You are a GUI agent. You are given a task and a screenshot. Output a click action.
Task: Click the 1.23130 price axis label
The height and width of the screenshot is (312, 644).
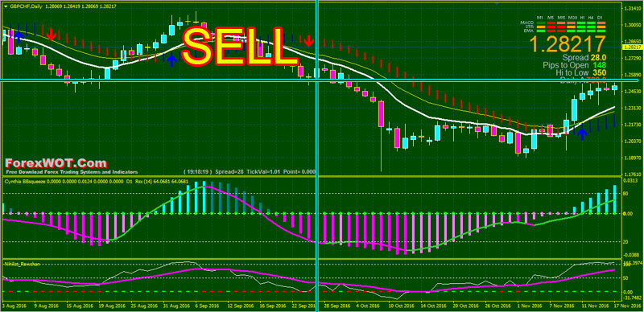tap(633, 108)
